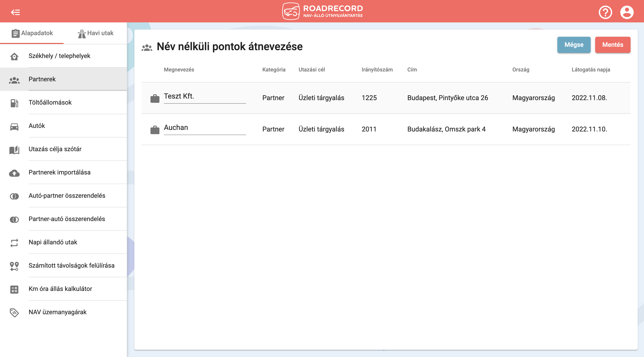Open the user account profile icon
The height and width of the screenshot is (357, 644).
pos(627,12)
